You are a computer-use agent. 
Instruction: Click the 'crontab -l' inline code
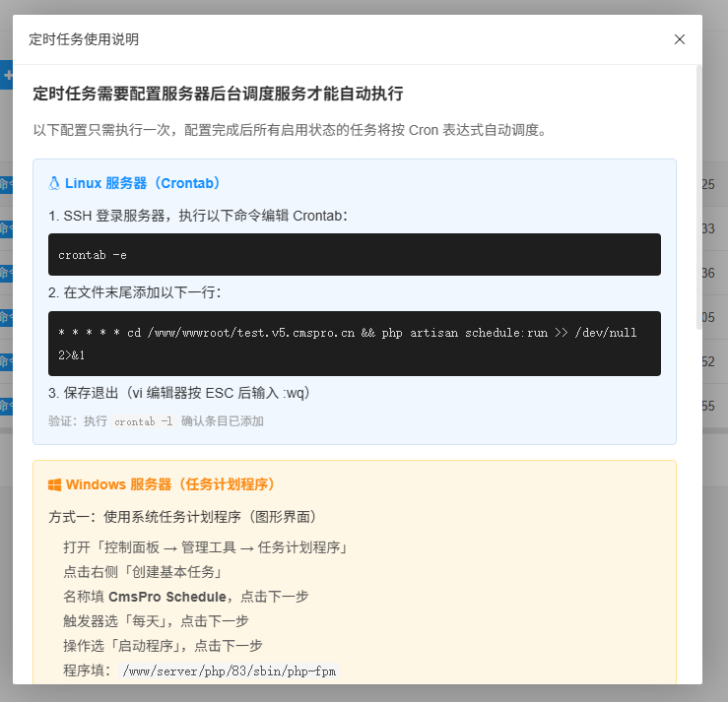click(x=143, y=421)
